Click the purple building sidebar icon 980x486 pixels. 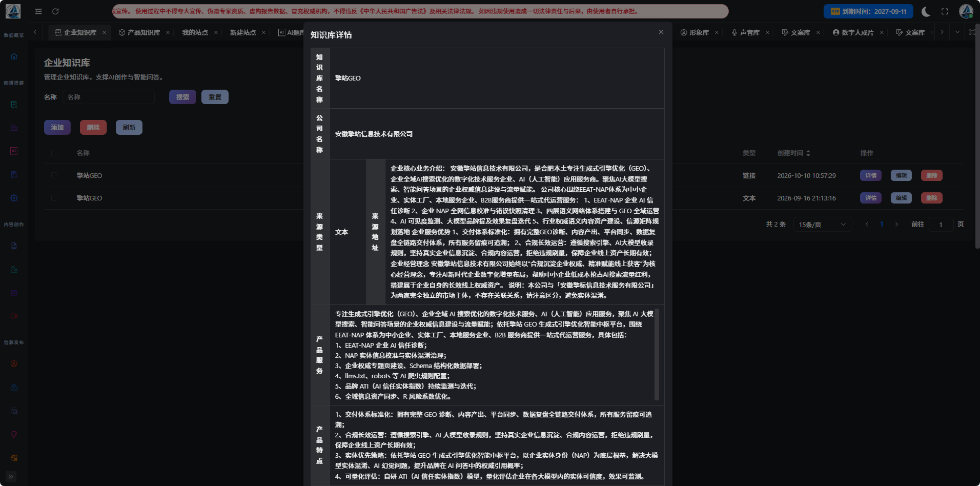click(14, 128)
